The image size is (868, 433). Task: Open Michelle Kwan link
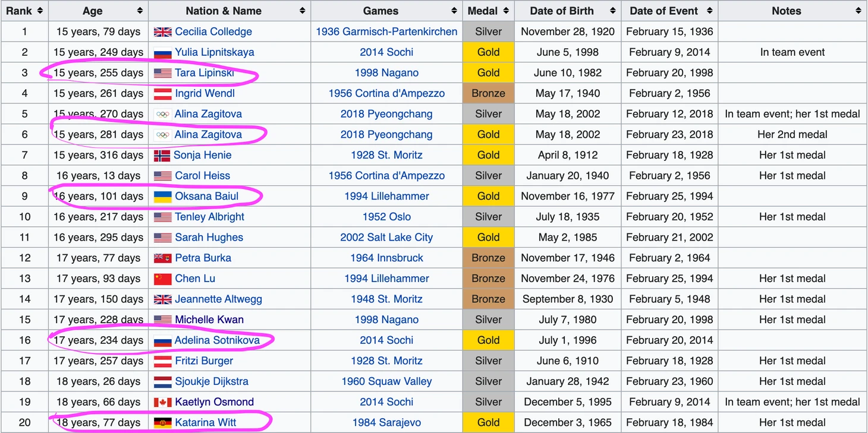pos(209,320)
